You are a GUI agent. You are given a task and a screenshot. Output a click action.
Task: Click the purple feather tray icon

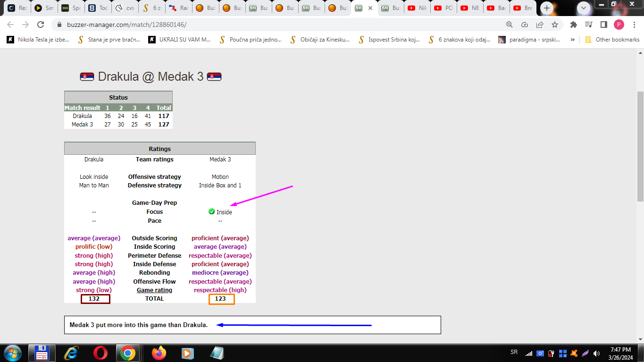585,353
